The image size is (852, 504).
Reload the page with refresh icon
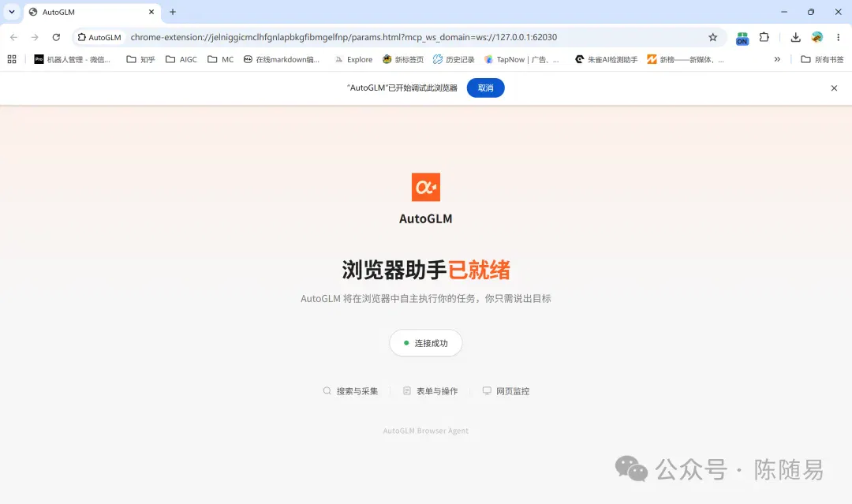56,37
